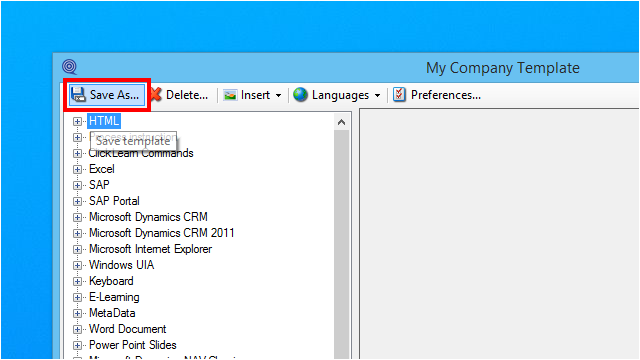Select the SAP tree item
The height and width of the screenshot is (360, 640).
coord(99,185)
